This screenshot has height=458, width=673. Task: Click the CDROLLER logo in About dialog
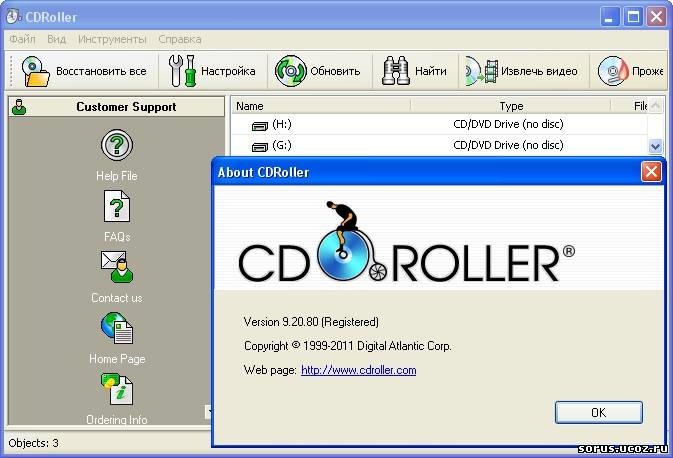coord(406,242)
